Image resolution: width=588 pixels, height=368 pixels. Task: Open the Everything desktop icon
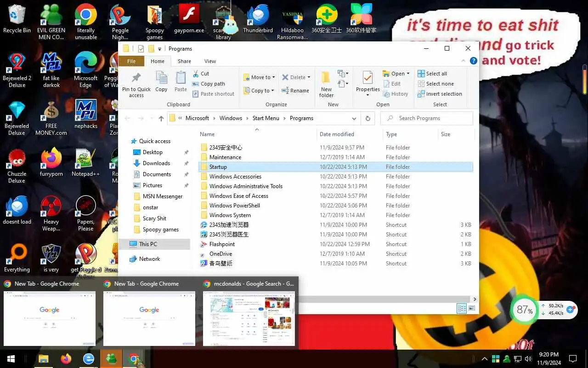click(x=17, y=259)
